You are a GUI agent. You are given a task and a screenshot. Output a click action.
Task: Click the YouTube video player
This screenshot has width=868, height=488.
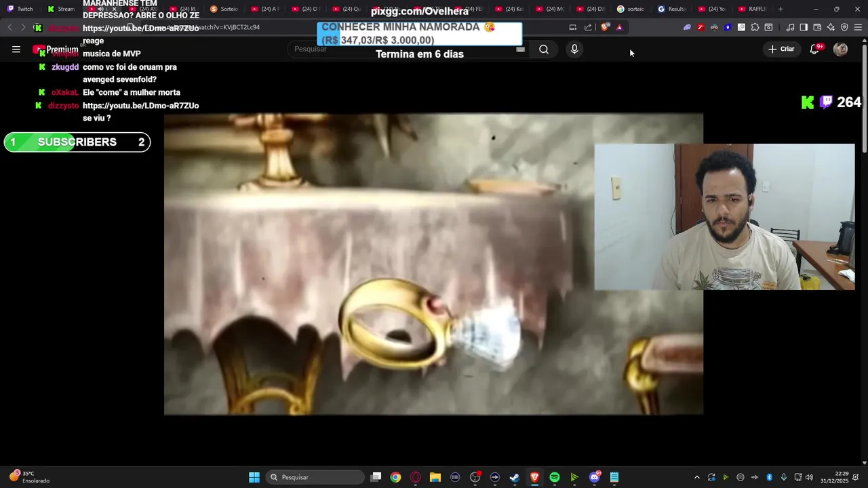click(433, 264)
